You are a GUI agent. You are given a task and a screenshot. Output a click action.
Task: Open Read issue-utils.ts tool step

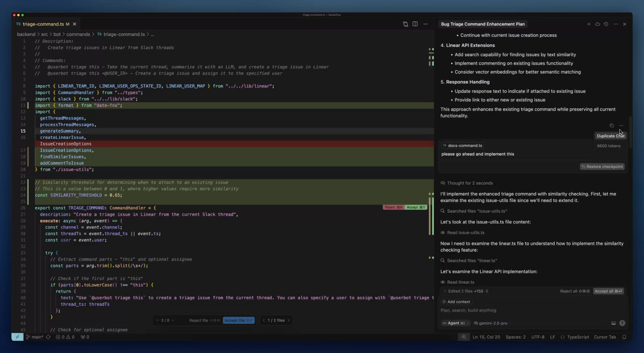pyautogui.click(x=462, y=233)
